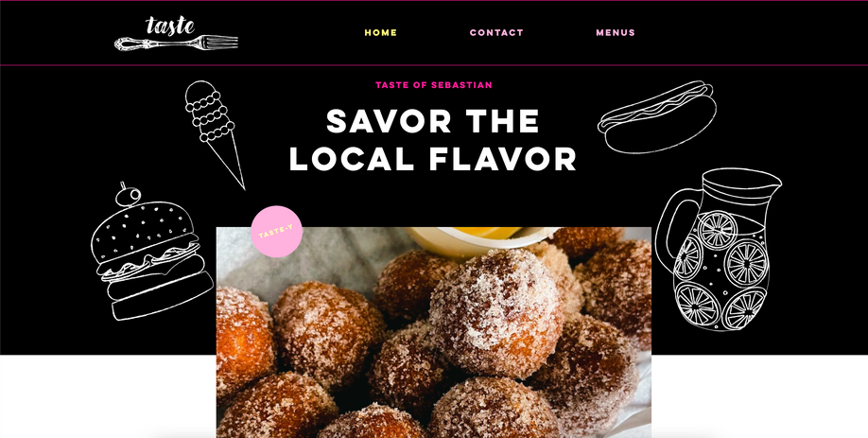Click the pink TASTE-Y round badge

coord(276,232)
